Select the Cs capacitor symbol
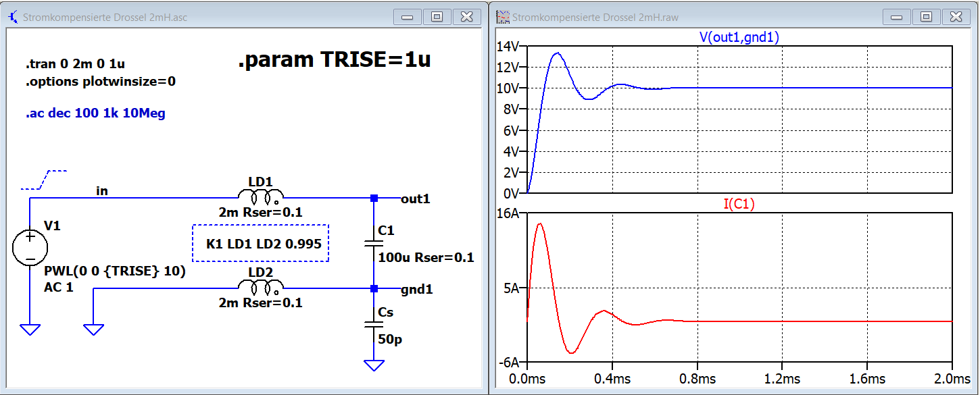The width and height of the screenshot is (980, 395). (x=374, y=325)
